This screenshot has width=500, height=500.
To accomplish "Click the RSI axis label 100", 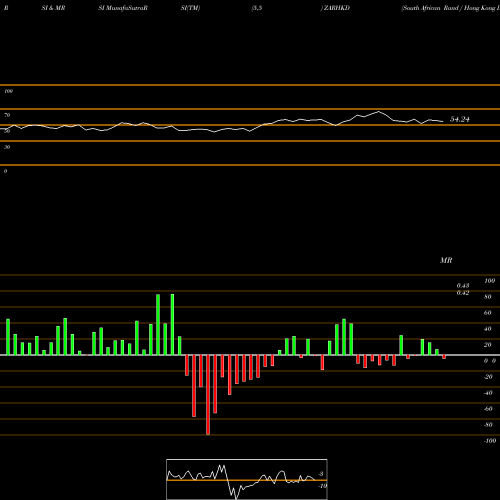I will click(8, 91).
